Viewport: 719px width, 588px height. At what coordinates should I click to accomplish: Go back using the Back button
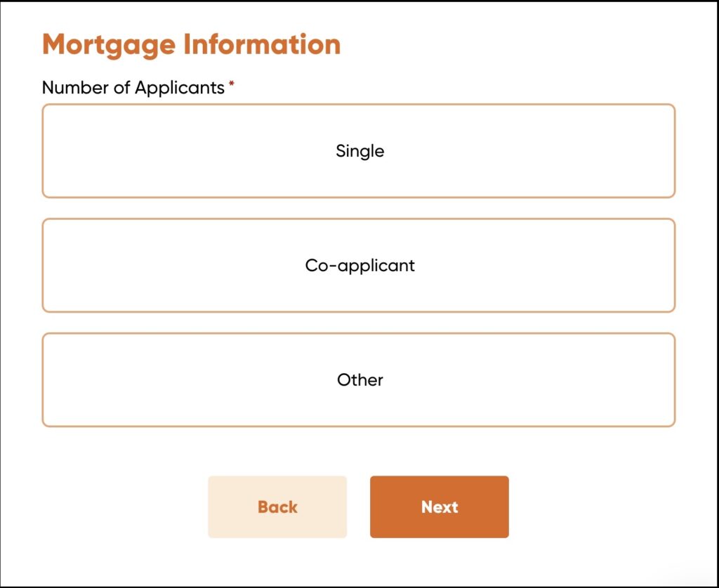click(x=277, y=507)
